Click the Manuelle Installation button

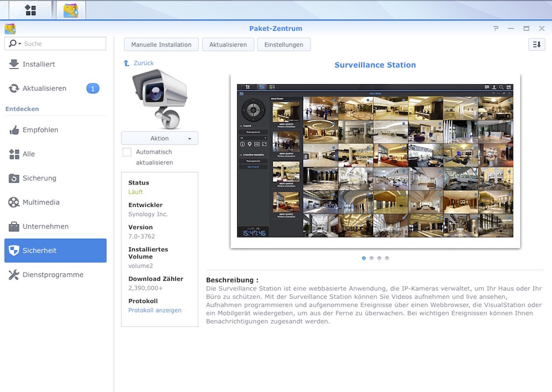coord(161,44)
